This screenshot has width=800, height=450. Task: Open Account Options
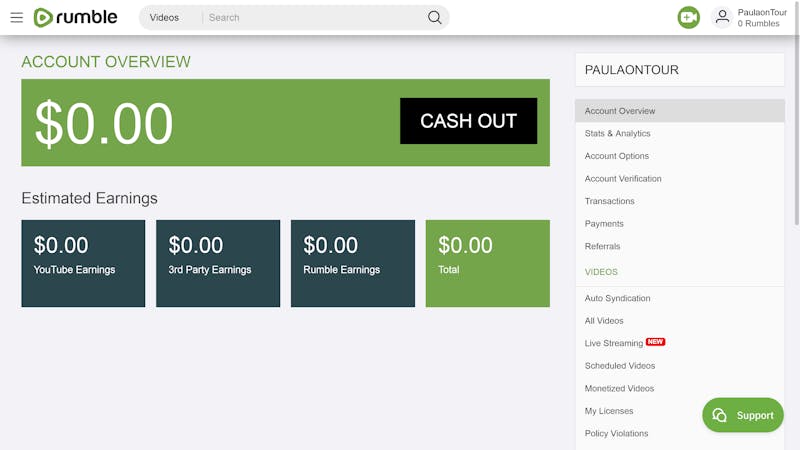(616, 156)
